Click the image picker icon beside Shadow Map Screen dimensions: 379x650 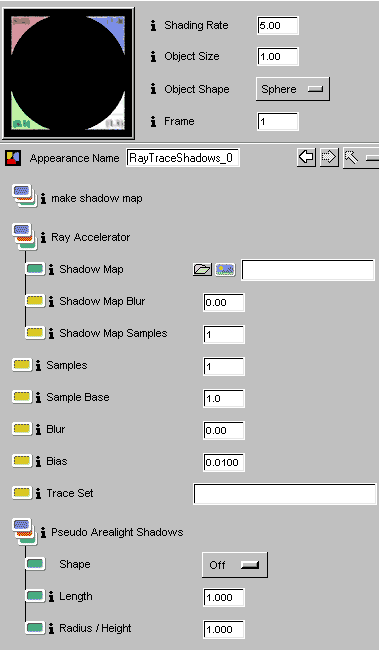(225, 270)
